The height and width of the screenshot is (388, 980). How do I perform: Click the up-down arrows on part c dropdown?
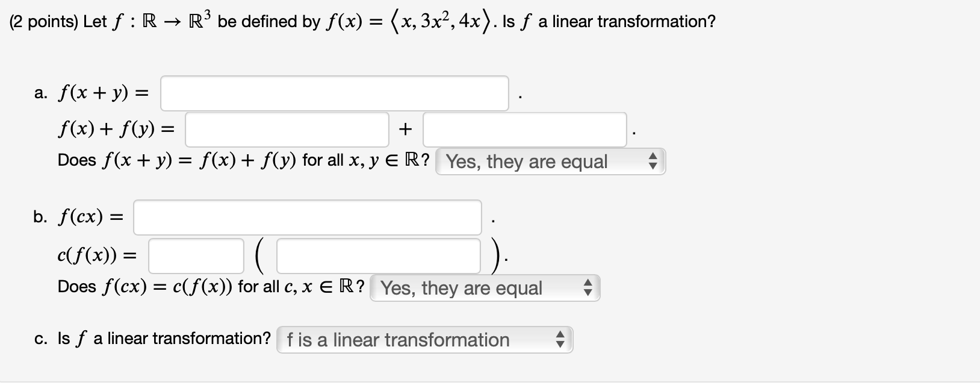point(559,340)
